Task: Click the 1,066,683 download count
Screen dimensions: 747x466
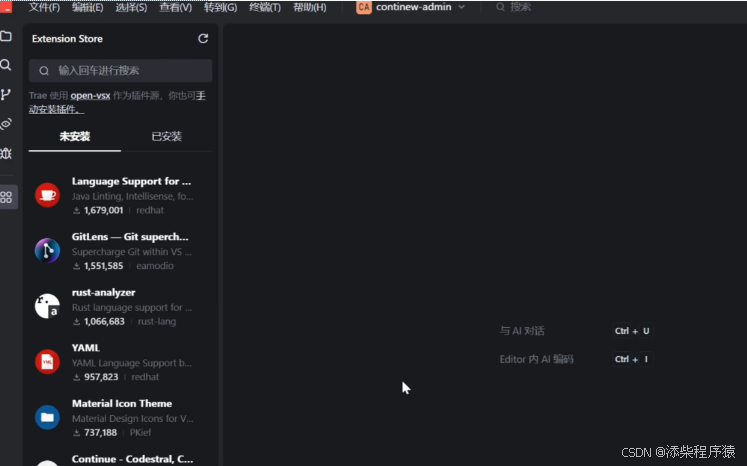Action: [x=104, y=322]
